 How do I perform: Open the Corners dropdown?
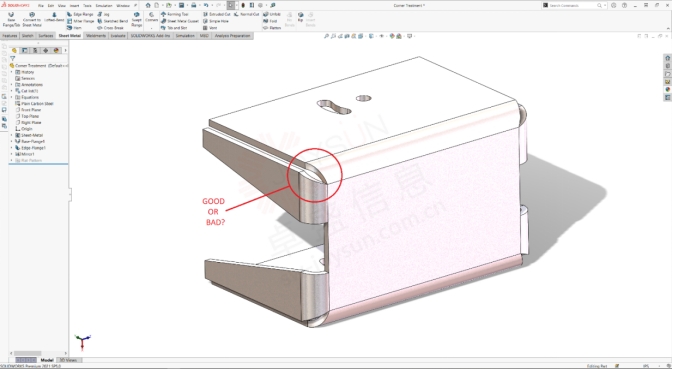[x=152, y=27]
